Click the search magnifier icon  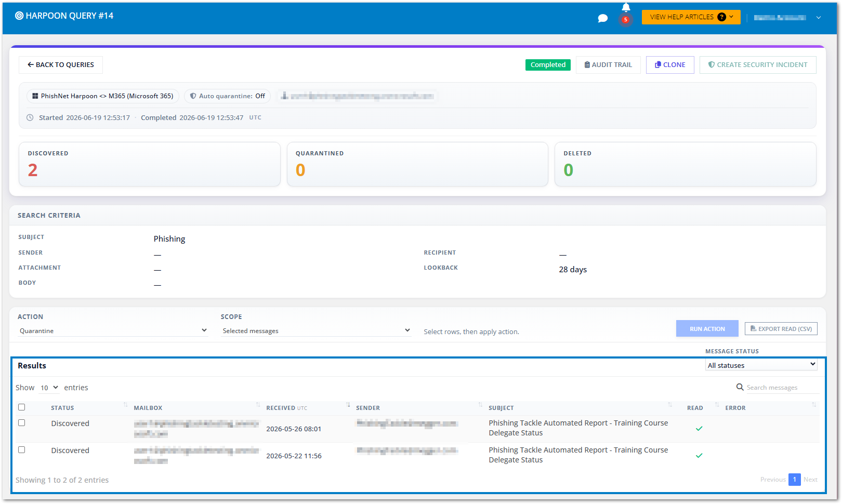coord(740,387)
